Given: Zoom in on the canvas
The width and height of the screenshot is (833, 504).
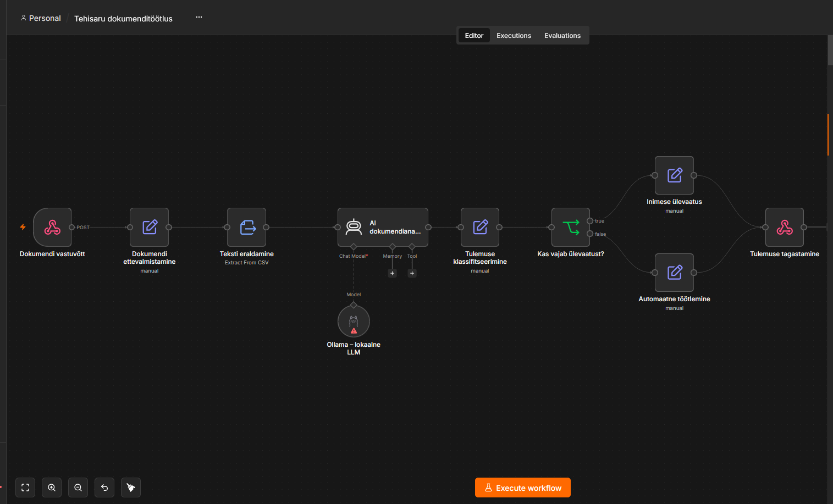Looking at the screenshot, I should coord(52,488).
